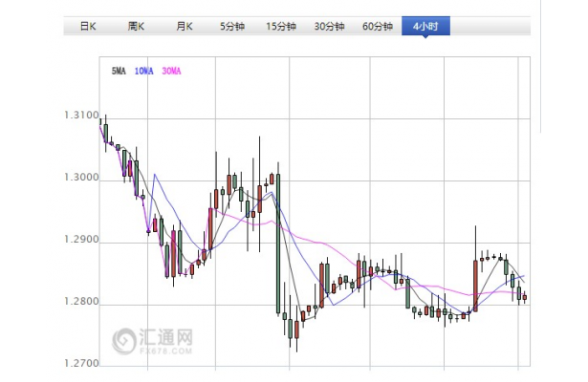Click the 1.2800 price axis label
588x382 pixels.
(81, 301)
